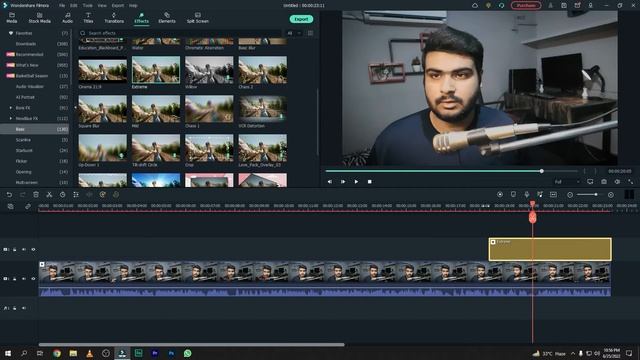This screenshot has height=360, width=640.
Task: Switch effects to grid view icon
Action: pos(310,33)
